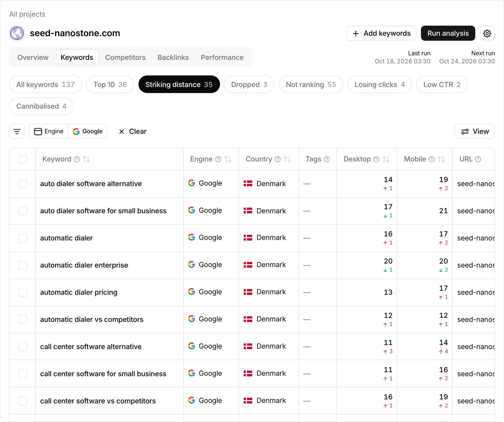This screenshot has height=422, width=504.
Task: Click the Desktop column help icon
Action: coord(376,159)
